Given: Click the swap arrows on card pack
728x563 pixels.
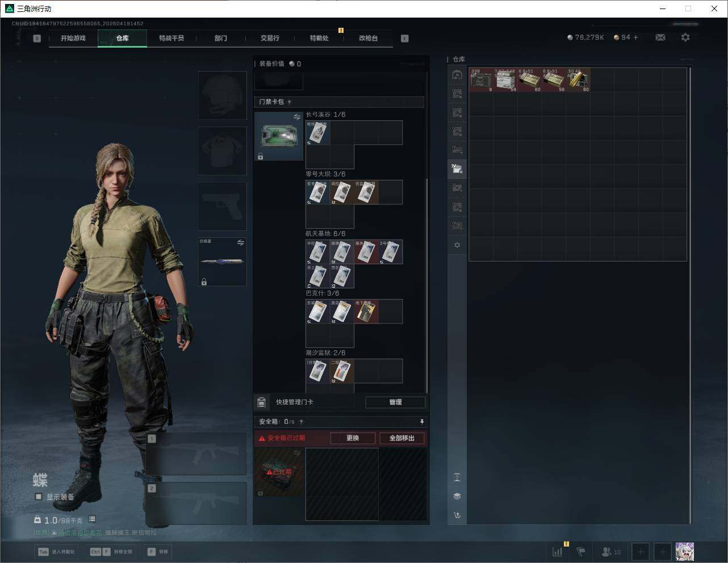Looking at the screenshot, I should click(297, 117).
